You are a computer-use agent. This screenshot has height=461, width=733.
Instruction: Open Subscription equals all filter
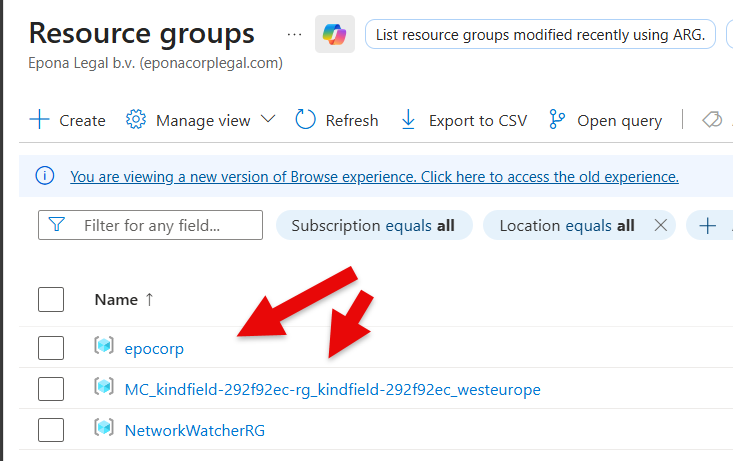tap(372, 226)
